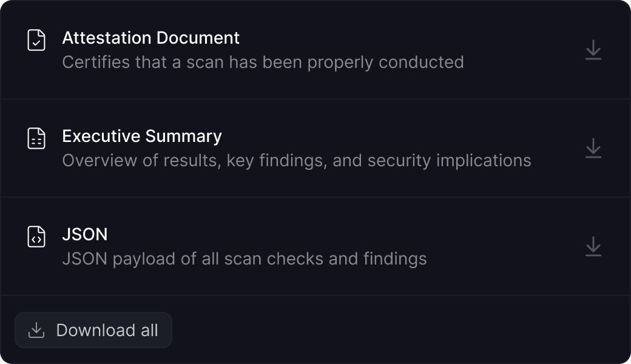
Task: Click the JSON title label
Action: pos(85,234)
